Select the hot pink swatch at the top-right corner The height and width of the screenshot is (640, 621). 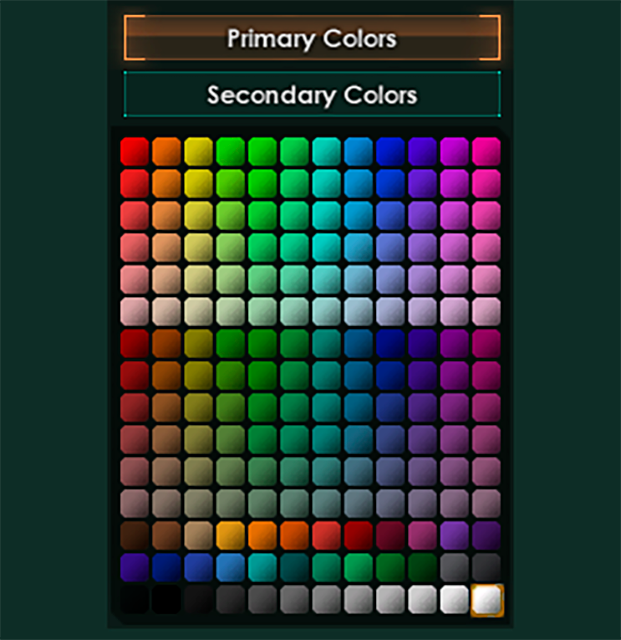[486, 151]
